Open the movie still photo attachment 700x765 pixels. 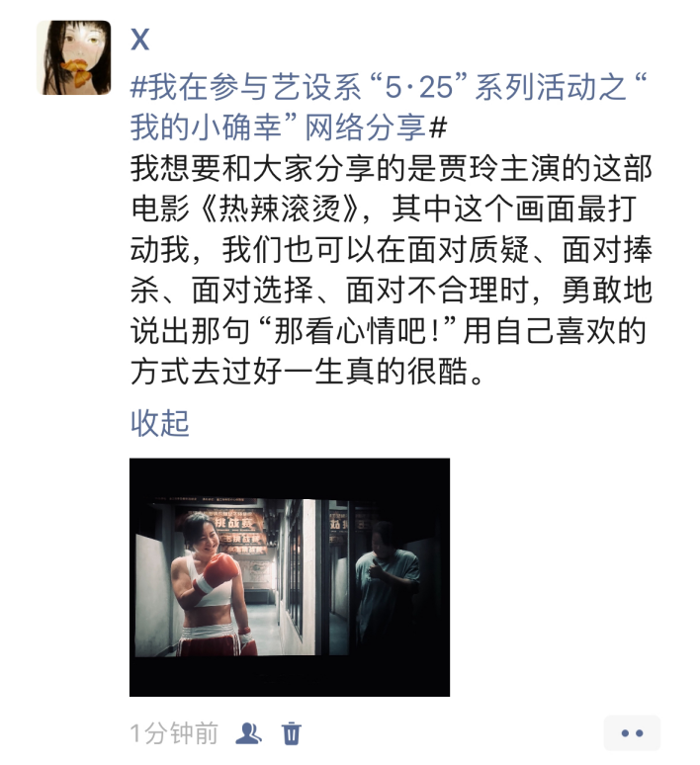pyautogui.click(x=290, y=577)
